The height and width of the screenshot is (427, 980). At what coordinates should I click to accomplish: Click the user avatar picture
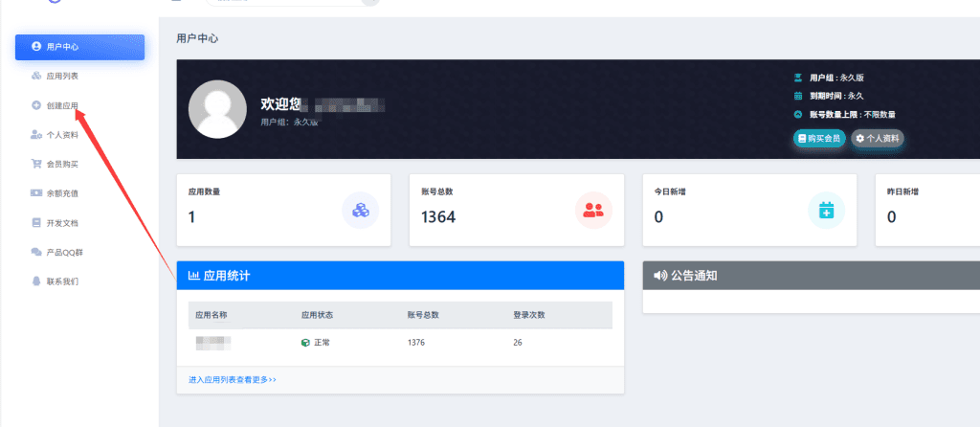click(217, 109)
